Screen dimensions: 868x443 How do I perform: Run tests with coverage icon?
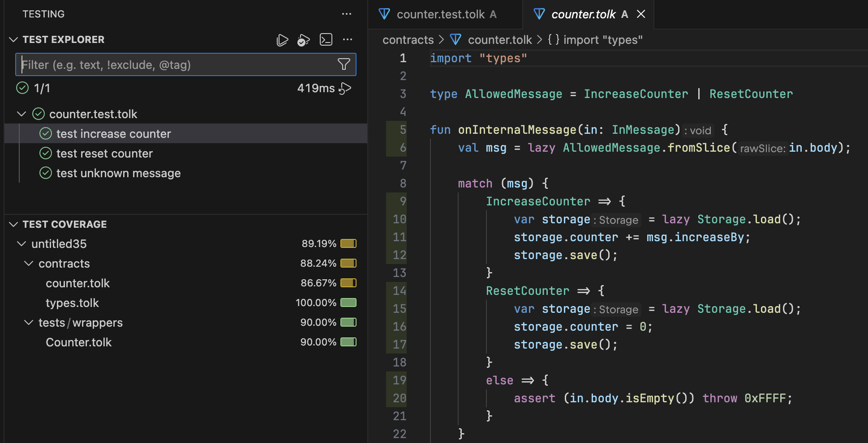point(304,40)
